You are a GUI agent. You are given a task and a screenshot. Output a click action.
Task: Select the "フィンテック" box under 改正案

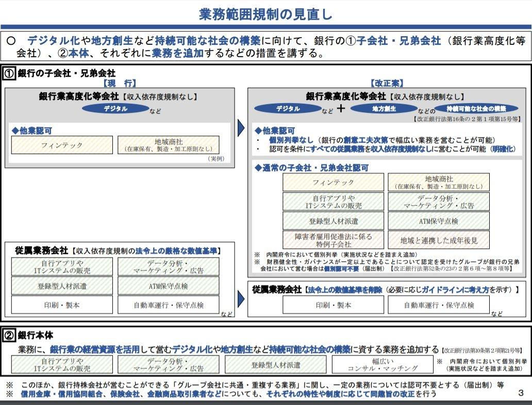(x=333, y=182)
